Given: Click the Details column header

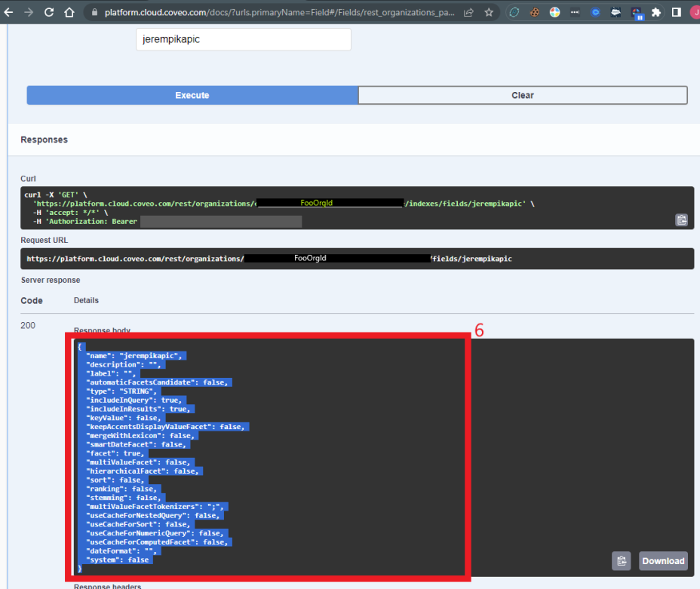Looking at the screenshot, I should click(86, 300).
